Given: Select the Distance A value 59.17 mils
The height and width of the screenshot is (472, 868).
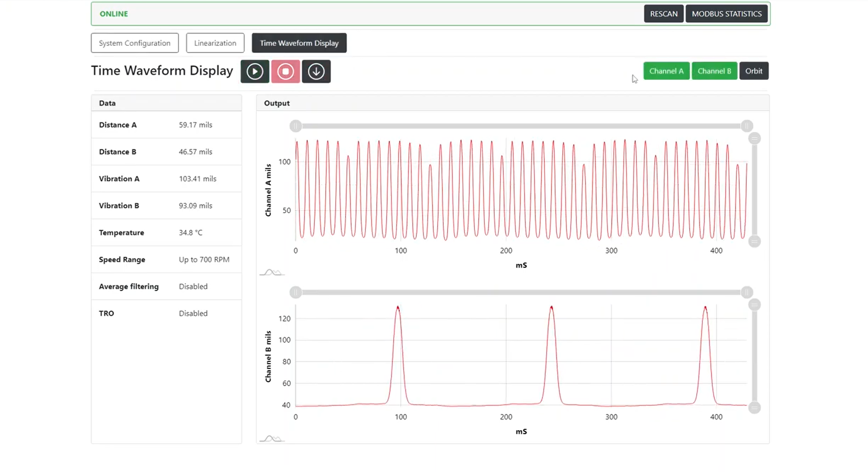Looking at the screenshot, I should click(x=195, y=125).
